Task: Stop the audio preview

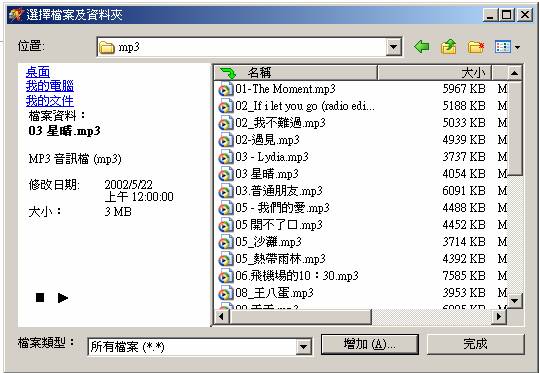Action: (40, 297)
